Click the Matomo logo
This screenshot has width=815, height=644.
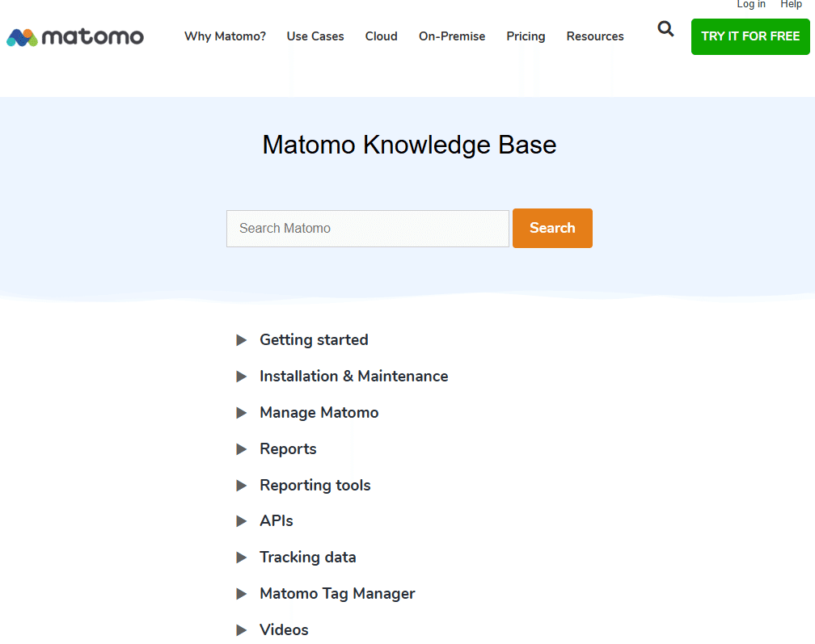coord(74,36)
